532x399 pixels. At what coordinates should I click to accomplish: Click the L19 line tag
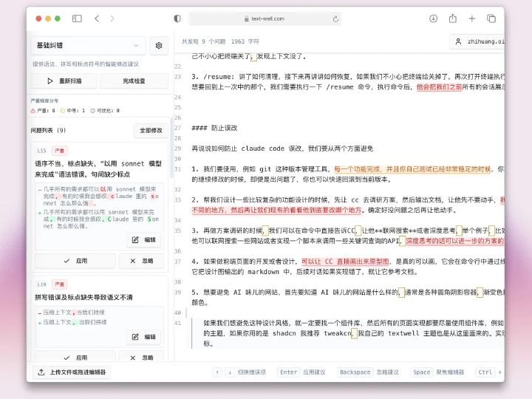41,284
